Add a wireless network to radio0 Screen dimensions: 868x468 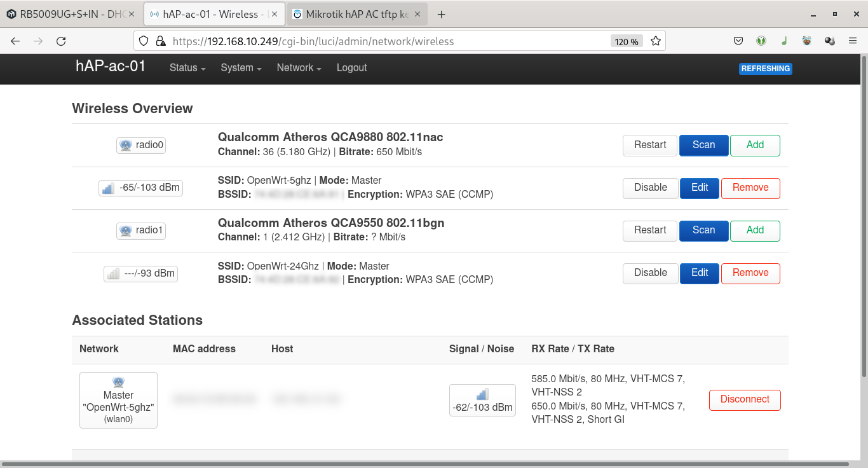click(x=755, y=145)
